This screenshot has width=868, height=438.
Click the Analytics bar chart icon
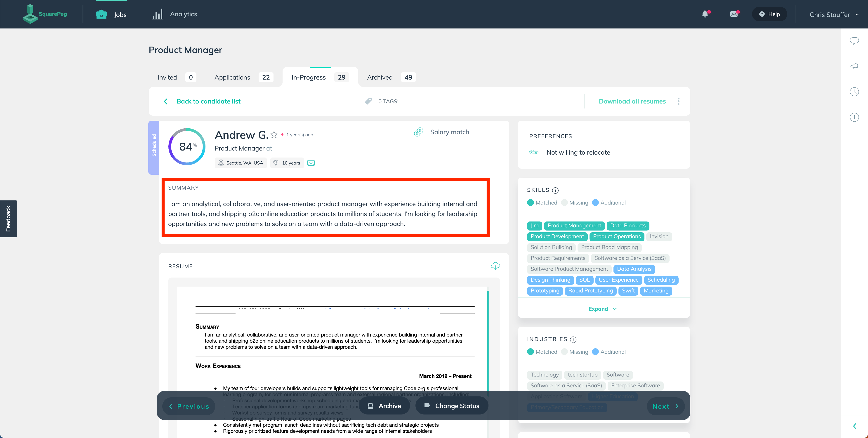(157, 14)
